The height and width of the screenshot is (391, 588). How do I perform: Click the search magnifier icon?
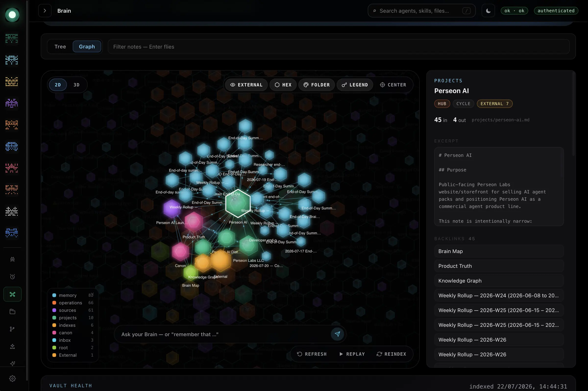[374, 11]
